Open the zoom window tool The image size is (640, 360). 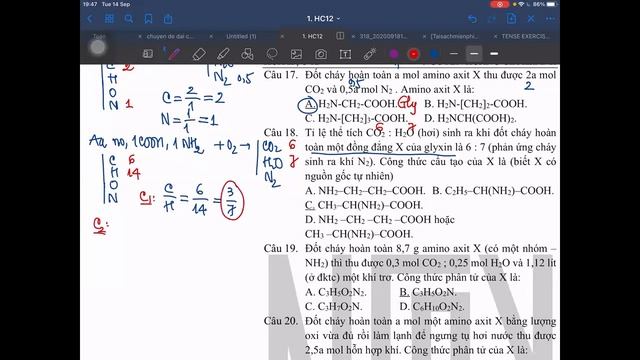click(148, 54)
